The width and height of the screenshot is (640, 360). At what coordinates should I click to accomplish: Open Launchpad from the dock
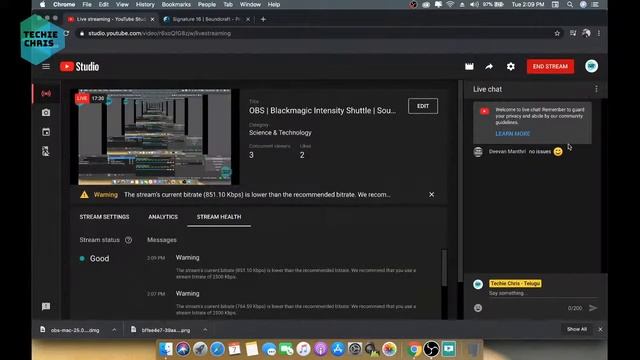(200, 349)
